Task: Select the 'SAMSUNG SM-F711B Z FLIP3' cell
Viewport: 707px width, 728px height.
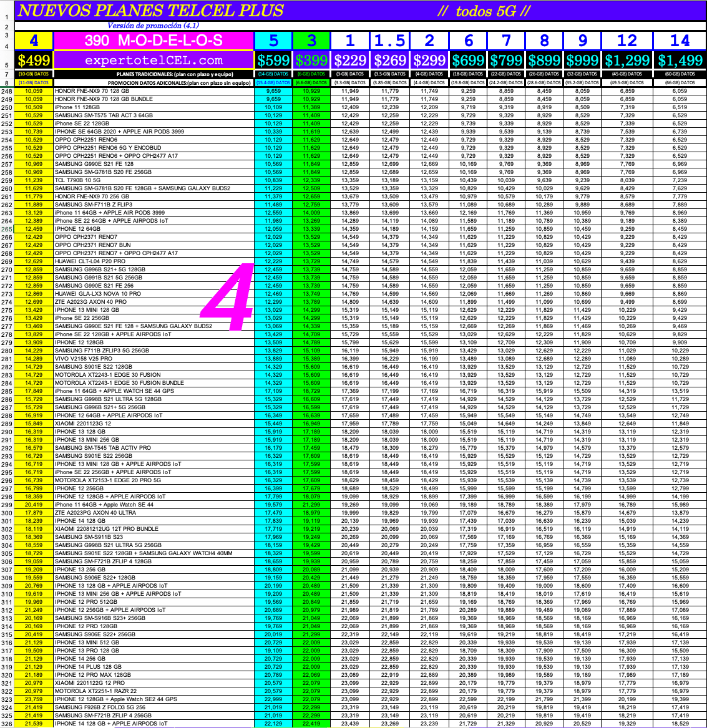Action: pyautogui.click(x=154, y=205)
